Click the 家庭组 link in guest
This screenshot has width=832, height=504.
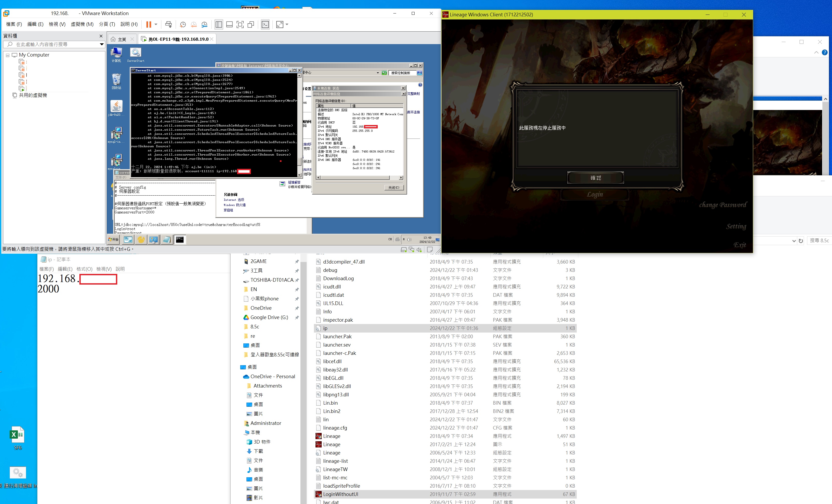[228, 210]
